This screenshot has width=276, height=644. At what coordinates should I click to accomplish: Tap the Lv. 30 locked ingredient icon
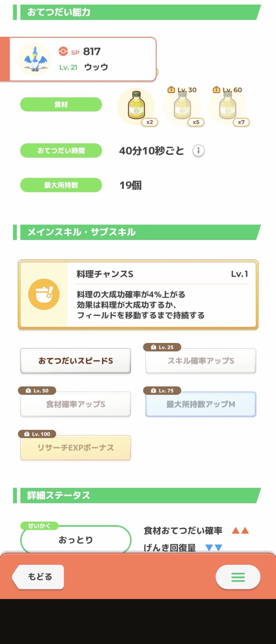182,106
